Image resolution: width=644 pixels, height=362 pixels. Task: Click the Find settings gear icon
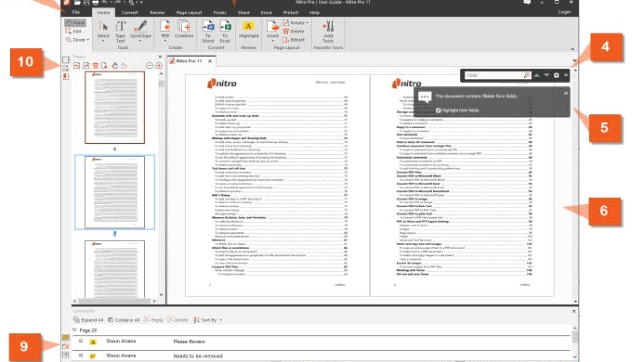tap(556, 76)
